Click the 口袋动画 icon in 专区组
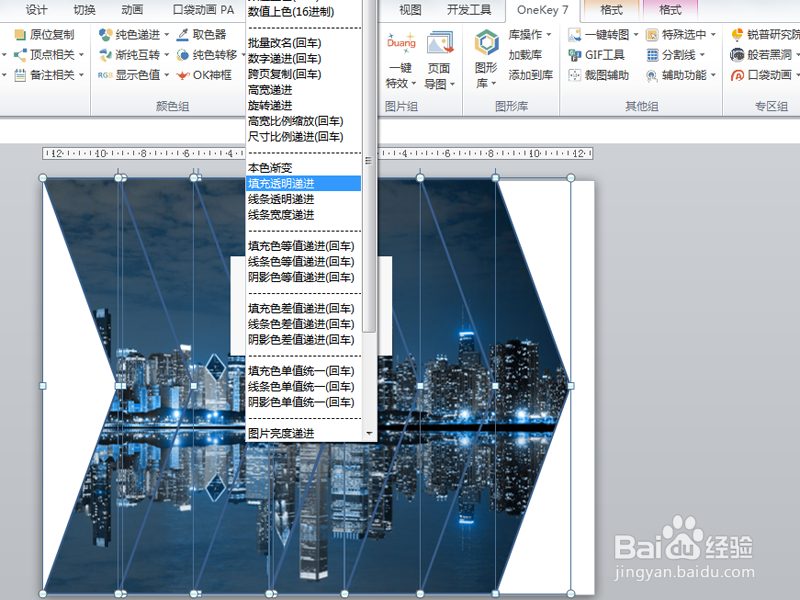Screen dimensions: 800x600 coord(737,76)
